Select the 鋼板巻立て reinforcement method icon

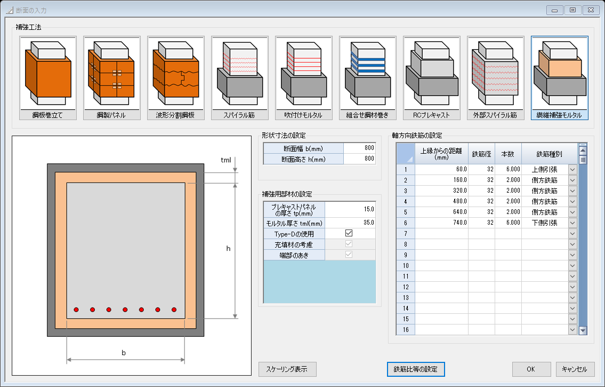coord(48,78)
